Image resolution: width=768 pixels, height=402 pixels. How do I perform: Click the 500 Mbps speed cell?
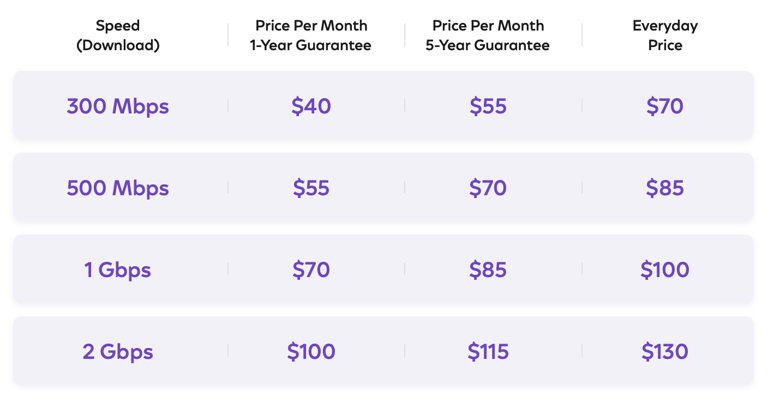tap(118, 188)
